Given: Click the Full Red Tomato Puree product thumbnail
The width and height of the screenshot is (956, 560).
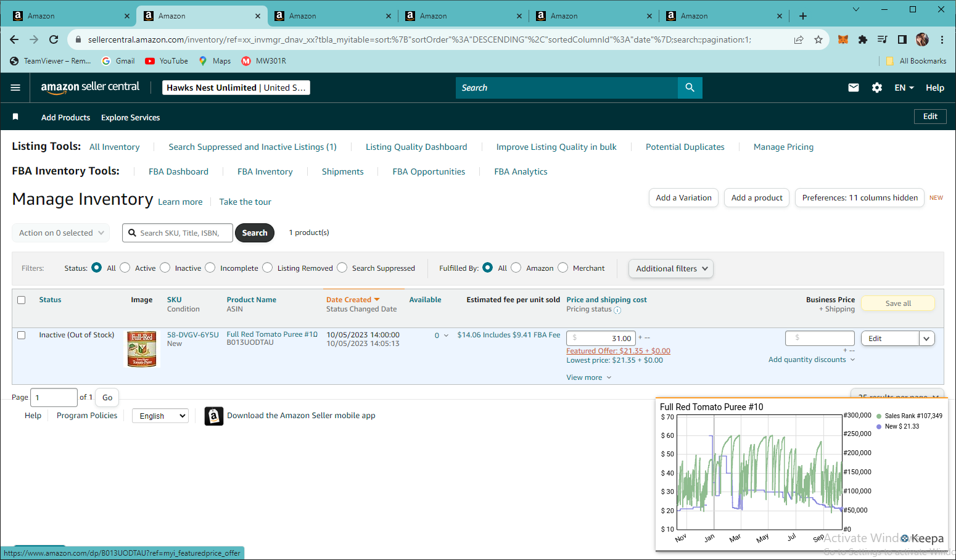Looking at the screenshot, I should (x=142, y=349).
